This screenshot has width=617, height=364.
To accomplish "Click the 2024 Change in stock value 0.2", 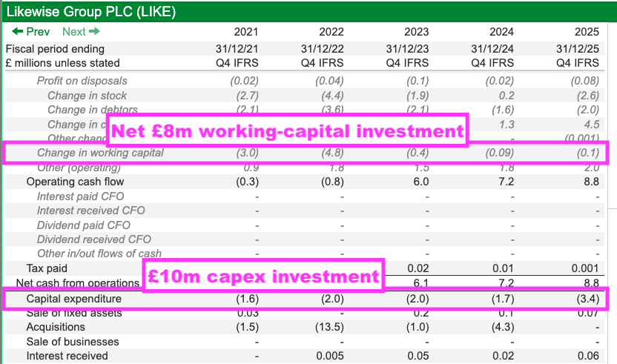I will coord(507,96).
